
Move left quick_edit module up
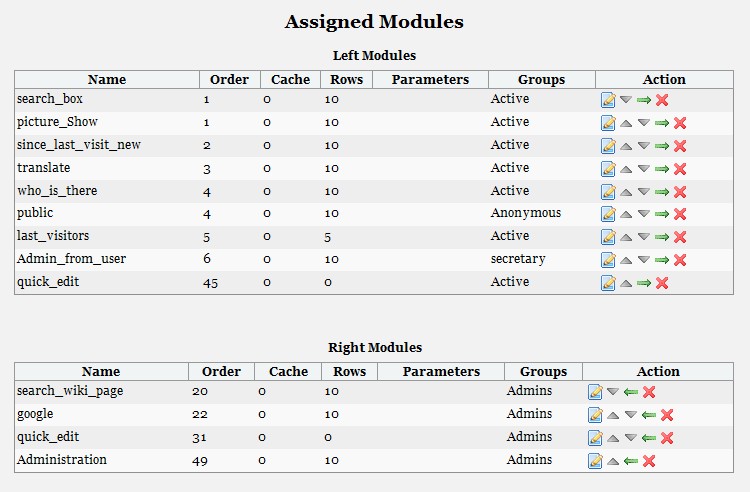click(626, 284)
